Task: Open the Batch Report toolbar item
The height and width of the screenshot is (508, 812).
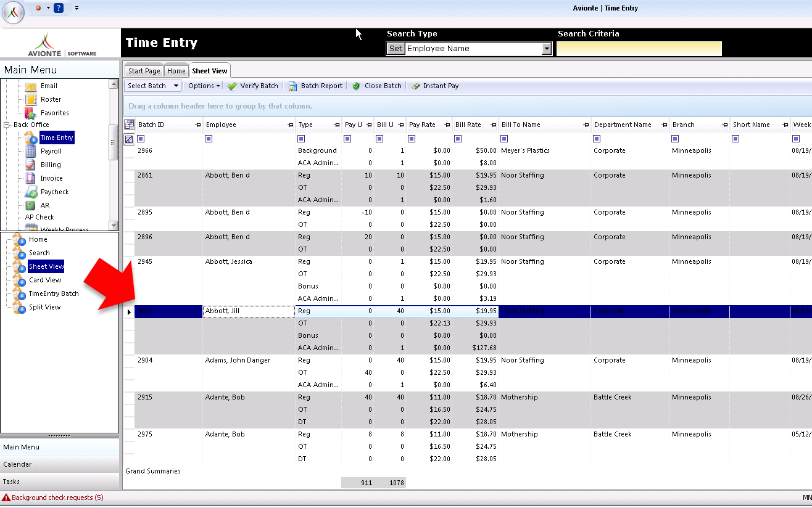Action: [316, 86]
